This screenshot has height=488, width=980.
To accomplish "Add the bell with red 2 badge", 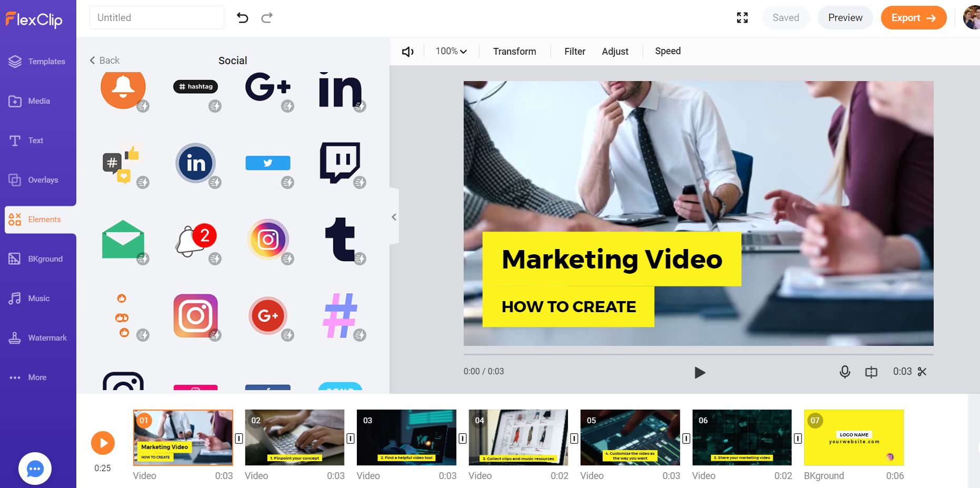I will pos(196,240).
